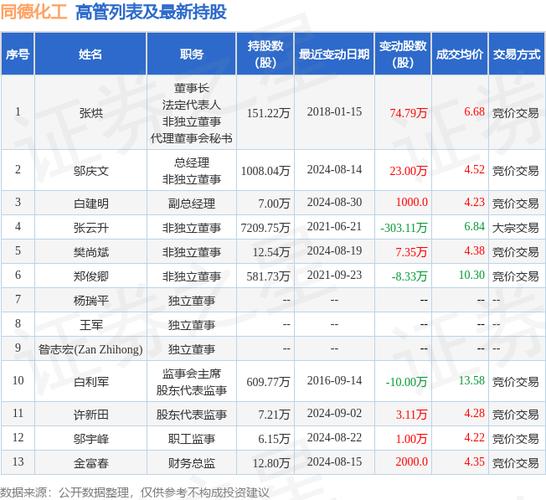The image size is (546, 500).
Task: Click the 同德化工 company name in the title
Action: coord(33,12)
